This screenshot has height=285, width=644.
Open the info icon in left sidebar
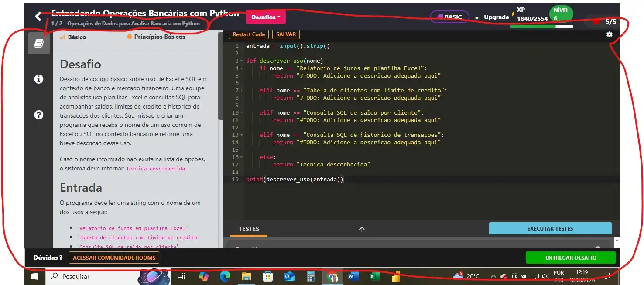(x=39, y=79)
